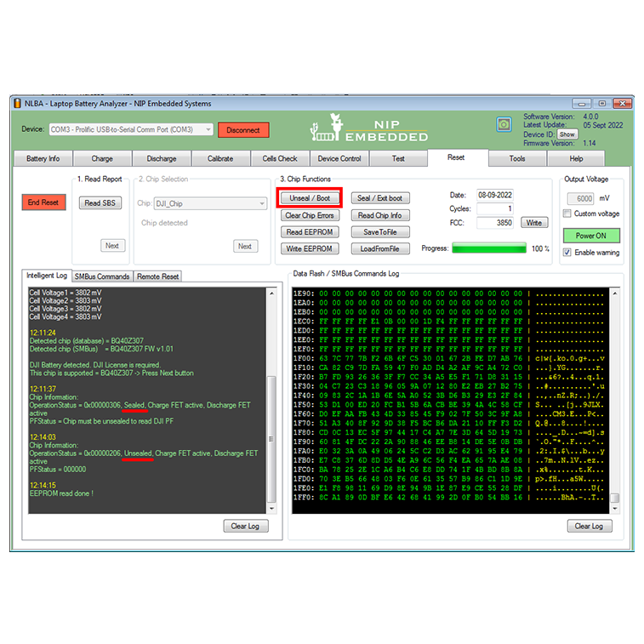Screen dimensions: 644x644
Task: Click the Cycles input field
Action: pos(495,208)
